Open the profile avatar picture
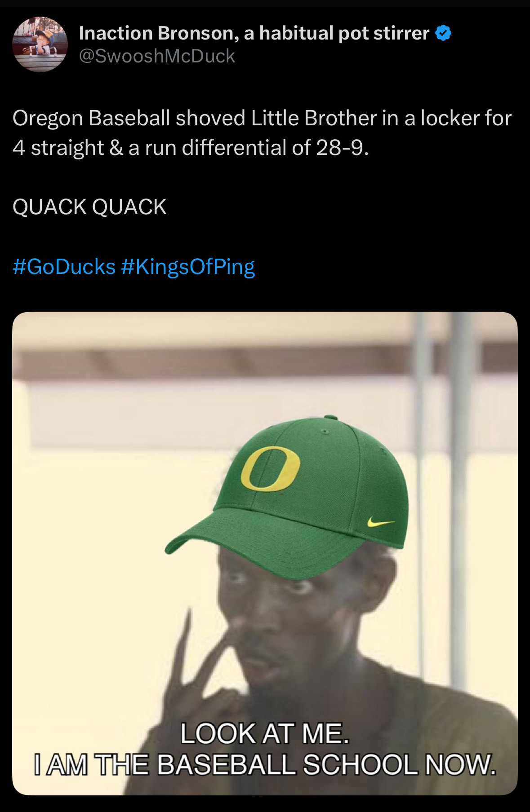This screenshot has width=530, height=812. pyautogui.click(x=40, y=44)
